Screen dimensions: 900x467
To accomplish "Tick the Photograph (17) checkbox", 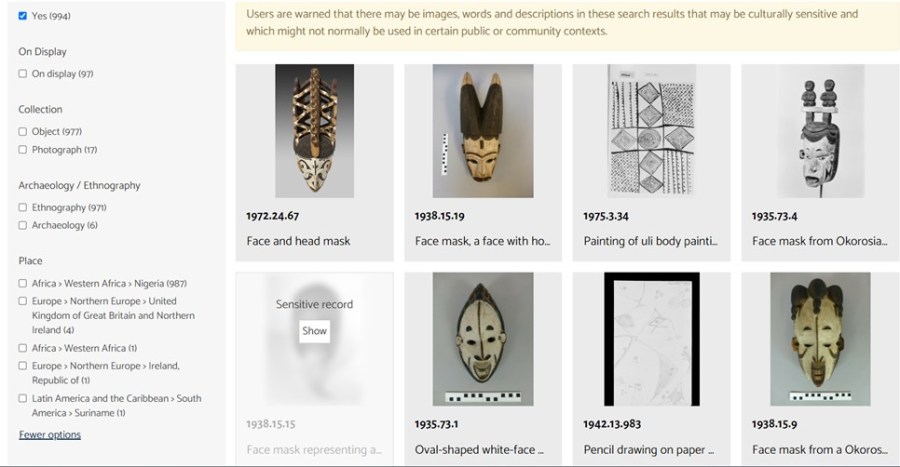I will tap(23, 150).
